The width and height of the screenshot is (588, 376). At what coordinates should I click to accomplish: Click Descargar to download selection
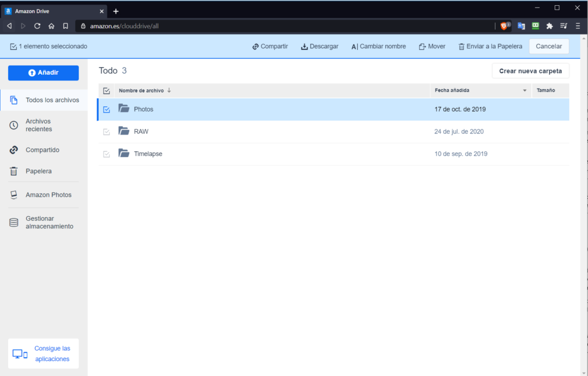pyautogui.click(x=319, y=46)
